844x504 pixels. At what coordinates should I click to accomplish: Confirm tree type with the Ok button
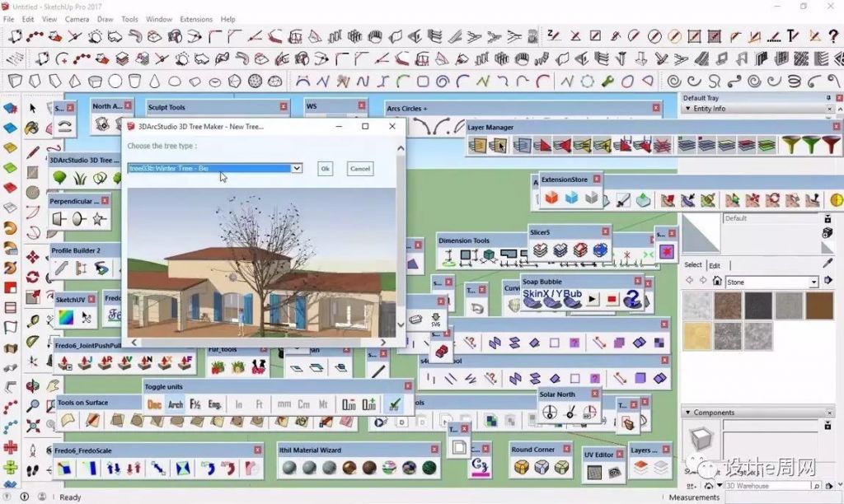click(325, 168)
